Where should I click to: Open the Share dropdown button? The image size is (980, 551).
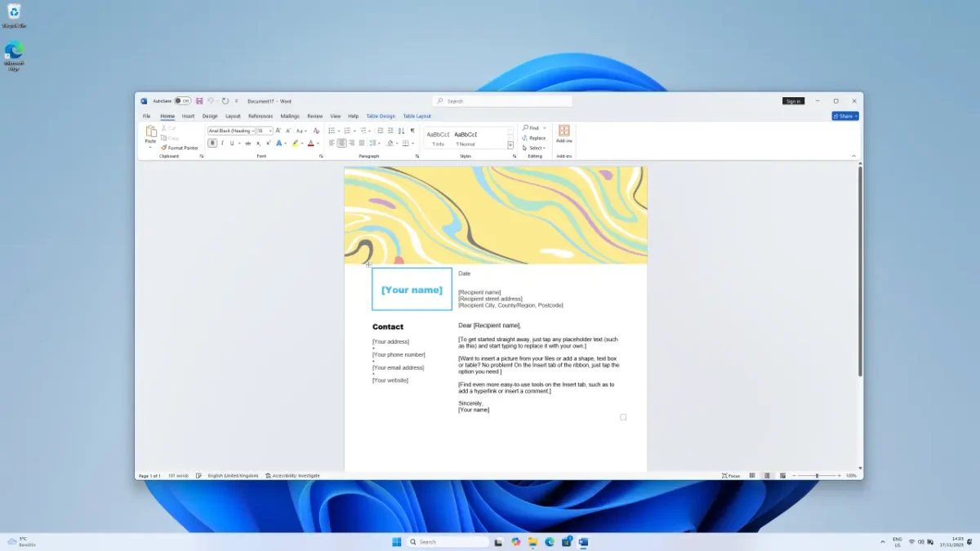click(x=845, y=116)
